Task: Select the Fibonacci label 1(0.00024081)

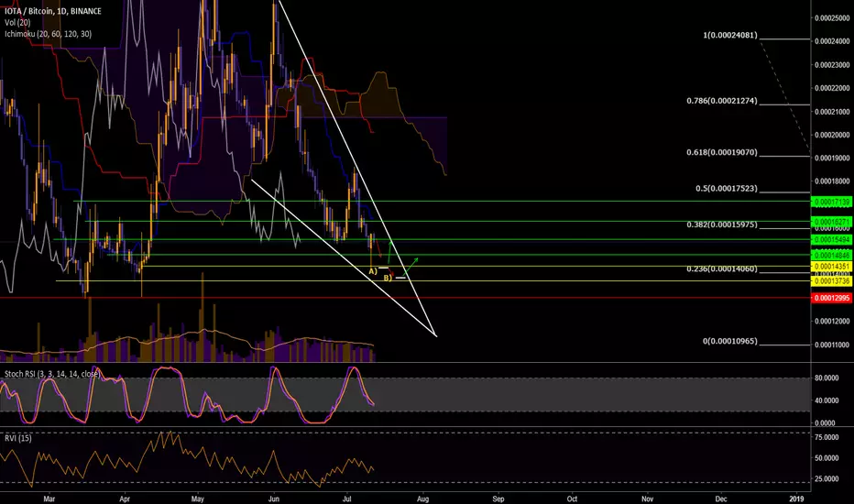Action: point(729,35)
